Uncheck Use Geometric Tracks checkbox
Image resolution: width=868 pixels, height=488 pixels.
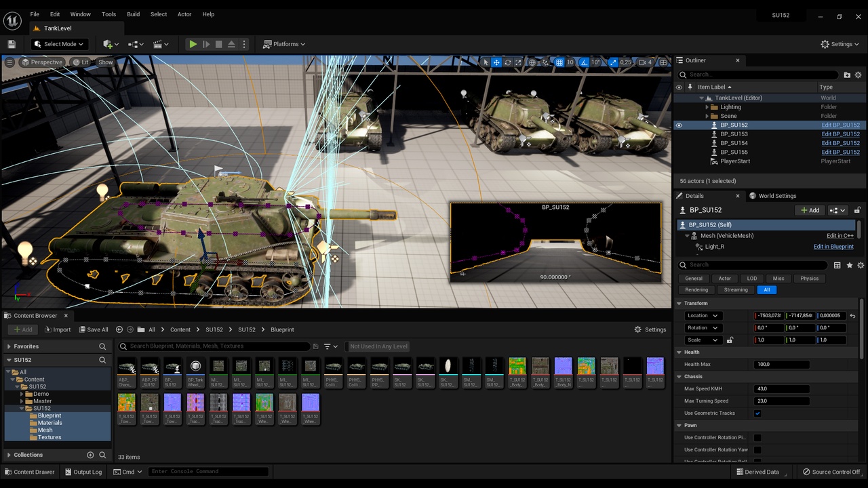point(757,413)
